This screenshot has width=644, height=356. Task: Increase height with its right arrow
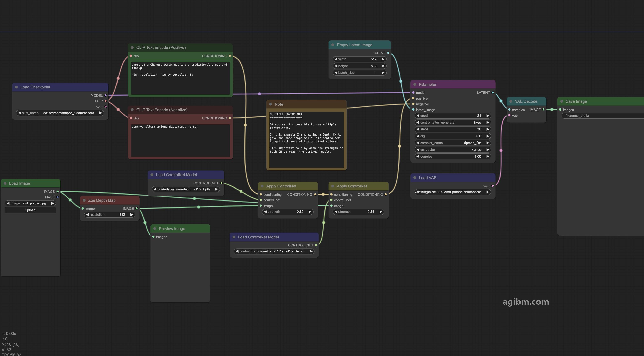tap(383, 66)
